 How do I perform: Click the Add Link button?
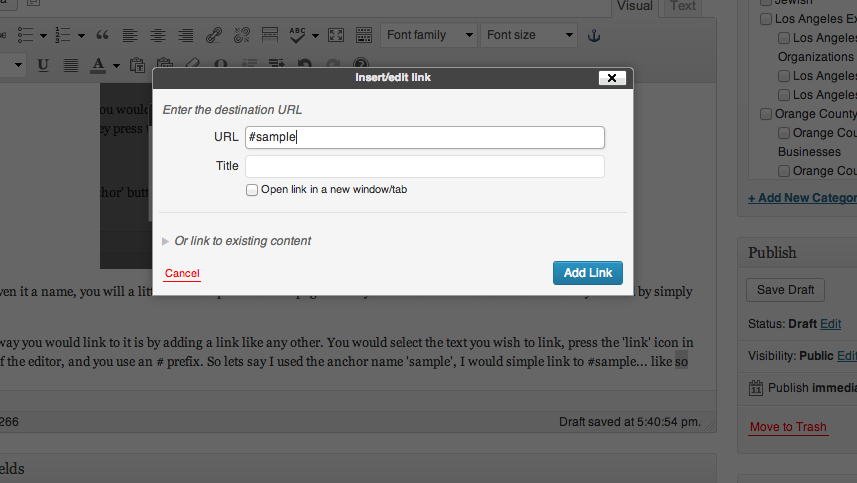click(588, 273)
